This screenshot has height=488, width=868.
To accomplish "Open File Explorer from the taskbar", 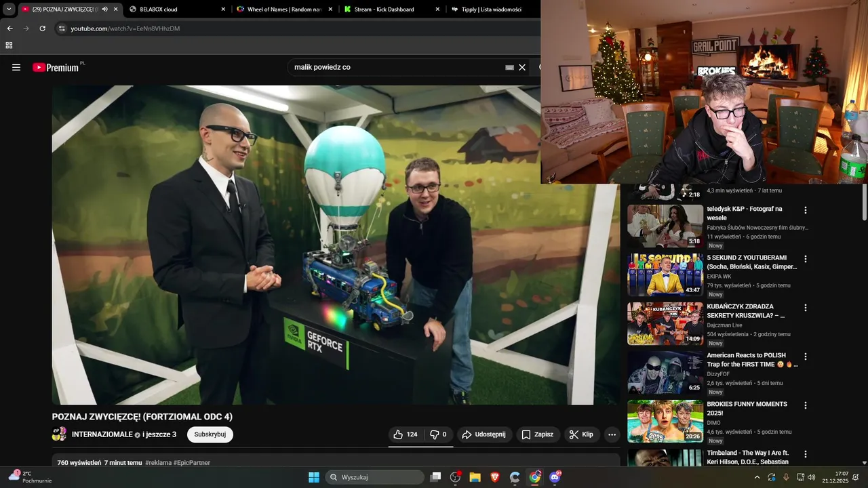I will 475,477.
